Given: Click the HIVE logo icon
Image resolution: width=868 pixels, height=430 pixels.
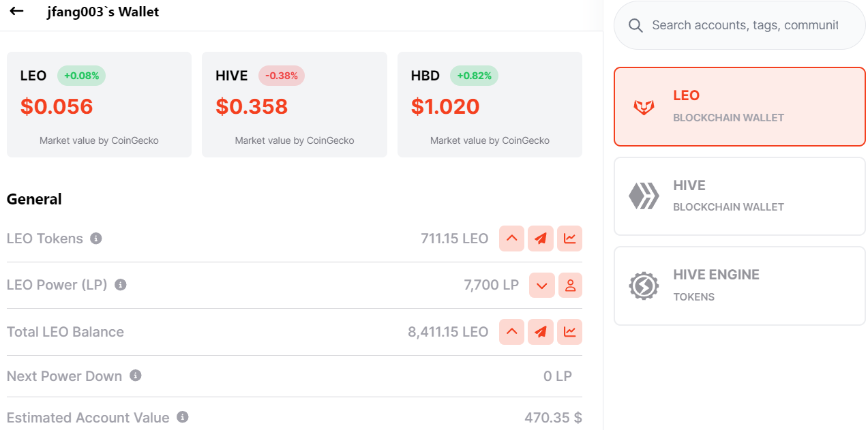Looking at the screenshot, I should (x=644, y=196).
